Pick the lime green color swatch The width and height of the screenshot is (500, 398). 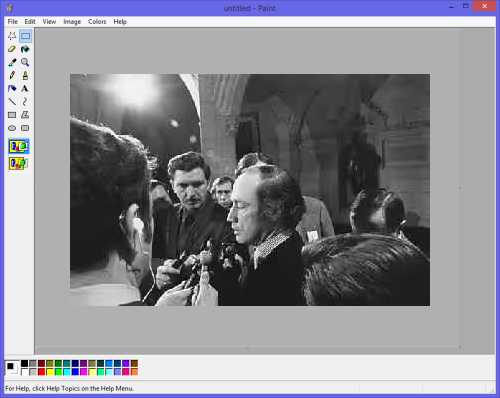point(58,372)
